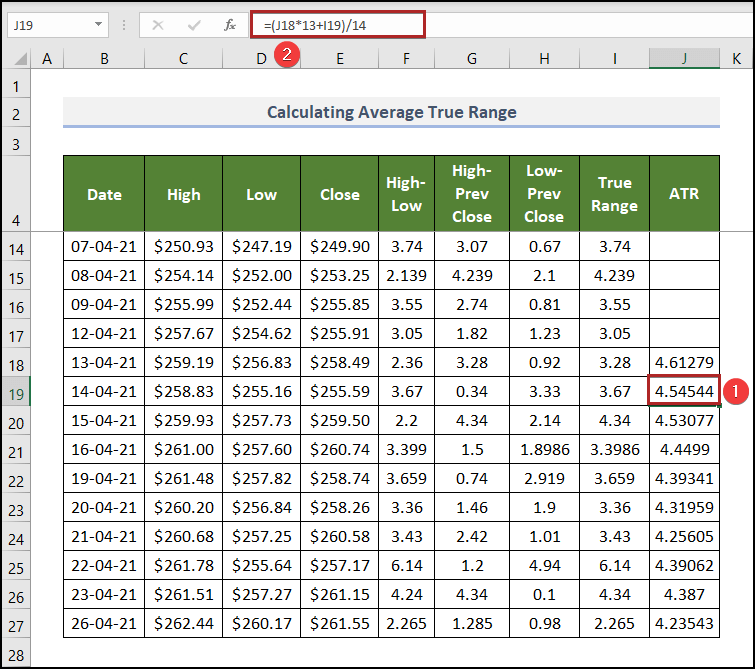This screenshot has height=669, width=755.
Task: Select column I header
Action: pyautogui.click(x=614, y=59)
